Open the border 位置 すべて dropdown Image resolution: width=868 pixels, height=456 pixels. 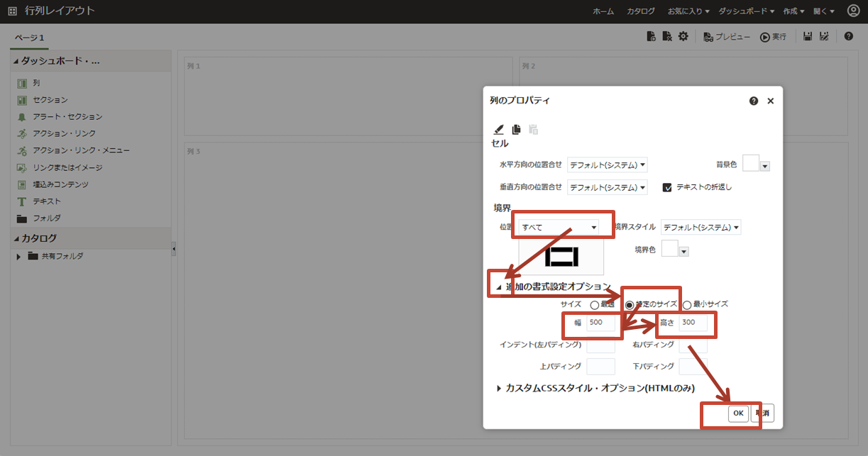[559, 227]
